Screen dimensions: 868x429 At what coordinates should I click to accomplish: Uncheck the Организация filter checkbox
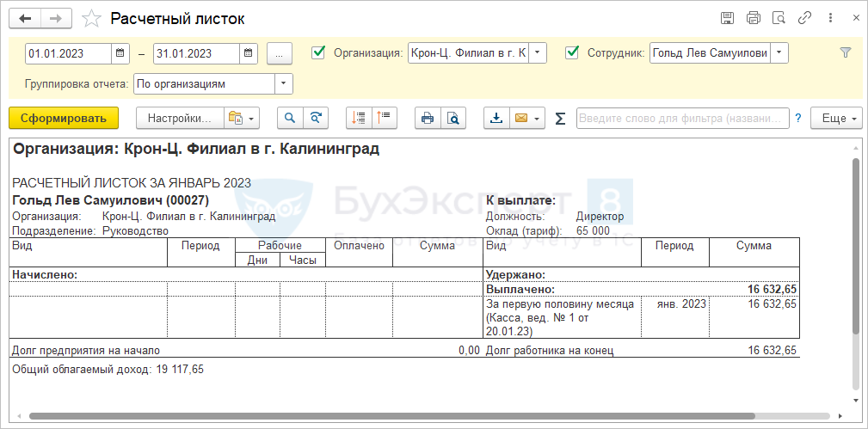click(x=318, y=53)
